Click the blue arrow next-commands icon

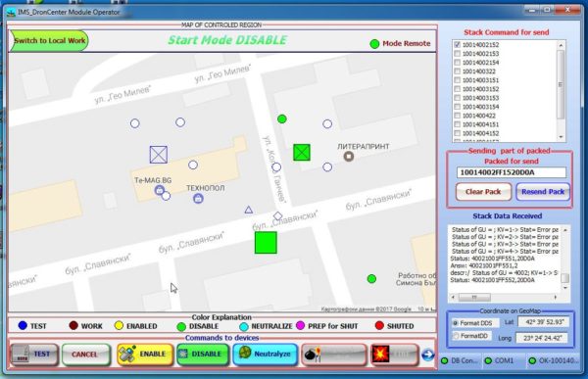tap(428, 355)
